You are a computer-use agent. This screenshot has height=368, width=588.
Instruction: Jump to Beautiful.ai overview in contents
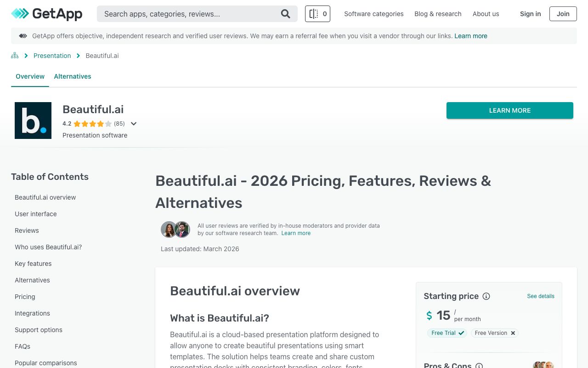pos(45,197)
